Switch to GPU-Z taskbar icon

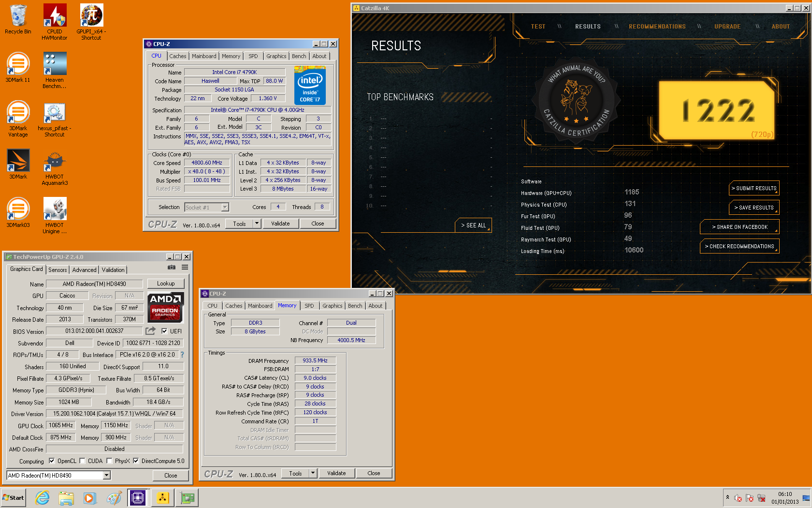[187, 497]
